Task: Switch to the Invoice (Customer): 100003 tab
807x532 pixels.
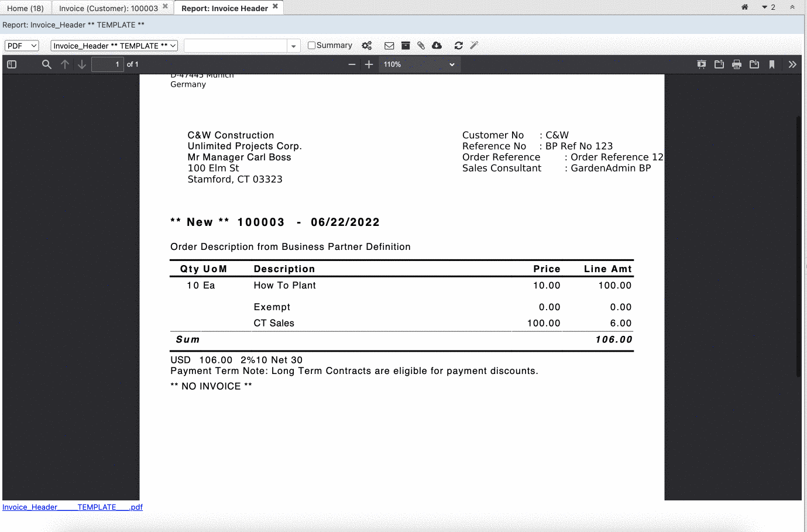Action: [x=109, y=8]
